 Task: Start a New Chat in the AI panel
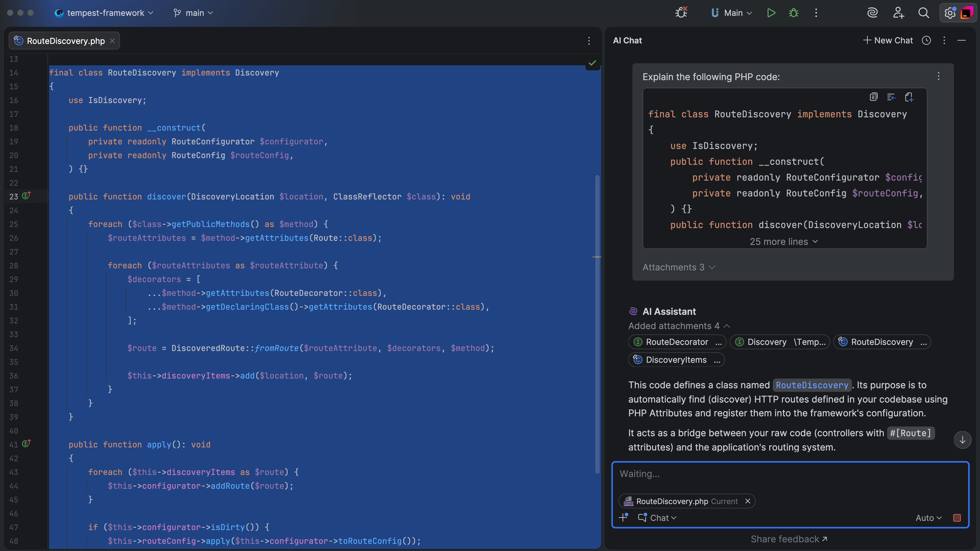(888, 40)
